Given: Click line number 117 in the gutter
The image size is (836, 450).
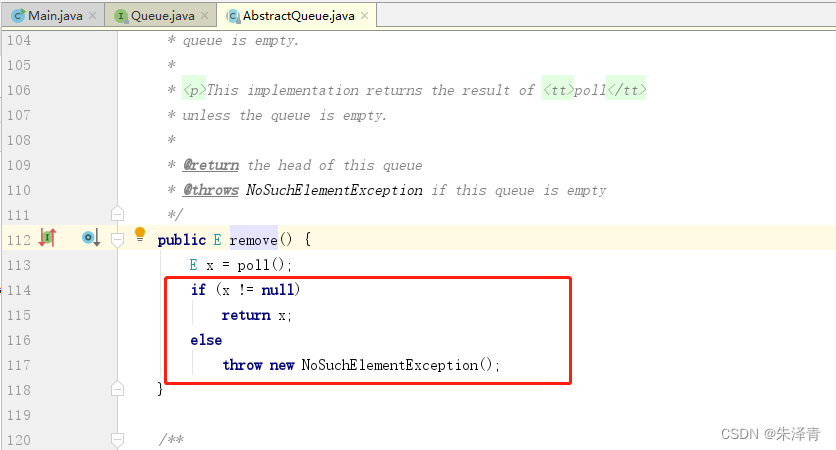Looking at the screenshot, I should 19,365.
